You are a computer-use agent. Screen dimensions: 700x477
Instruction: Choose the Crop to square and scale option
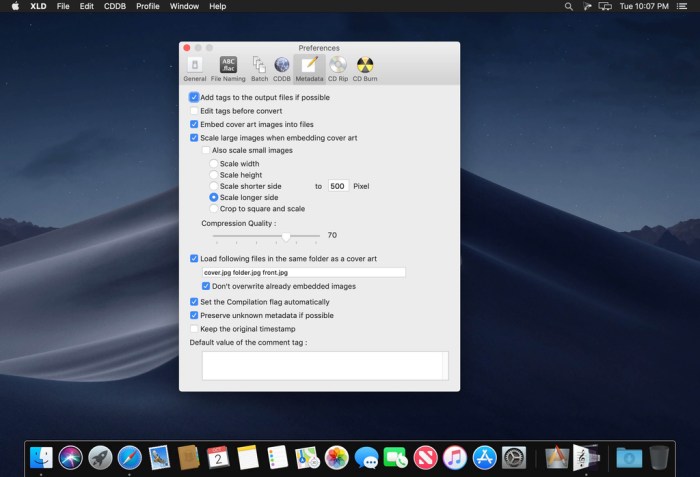pyautogui.click(x=214, y=209)
